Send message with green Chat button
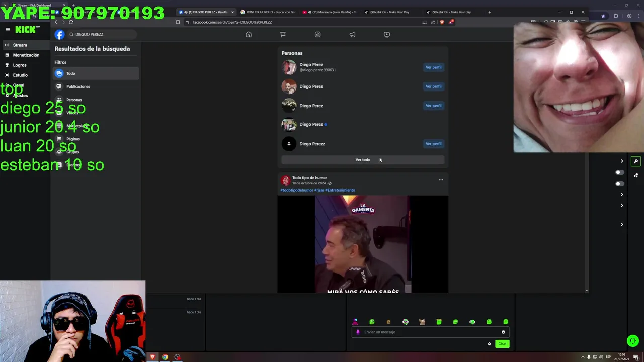The image size is (644, 362). [502, 344]
